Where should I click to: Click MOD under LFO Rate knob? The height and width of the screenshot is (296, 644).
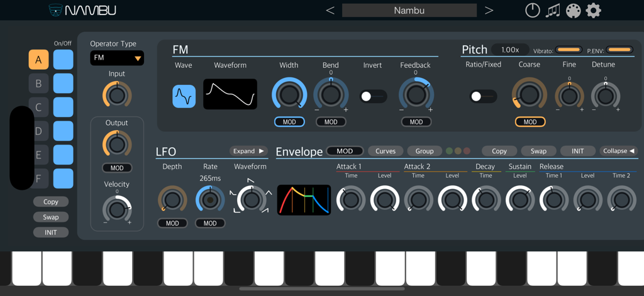click(x=210, y=223)
